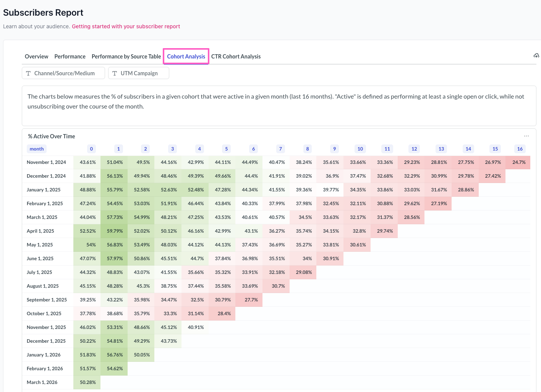
Task: Select the March 1, 2026 row label
Action: pos(42,382)
